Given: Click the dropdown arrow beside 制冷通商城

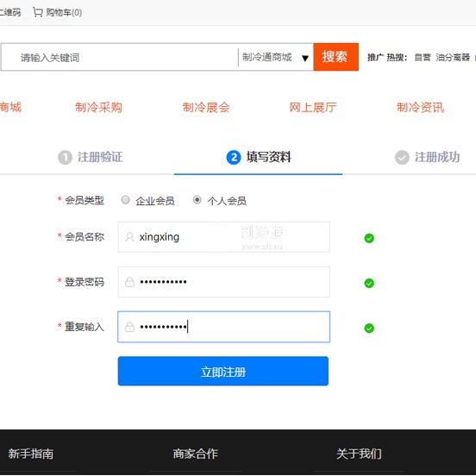Looking at the screenshot, I should pyautogui.click(x=305, y=58).
